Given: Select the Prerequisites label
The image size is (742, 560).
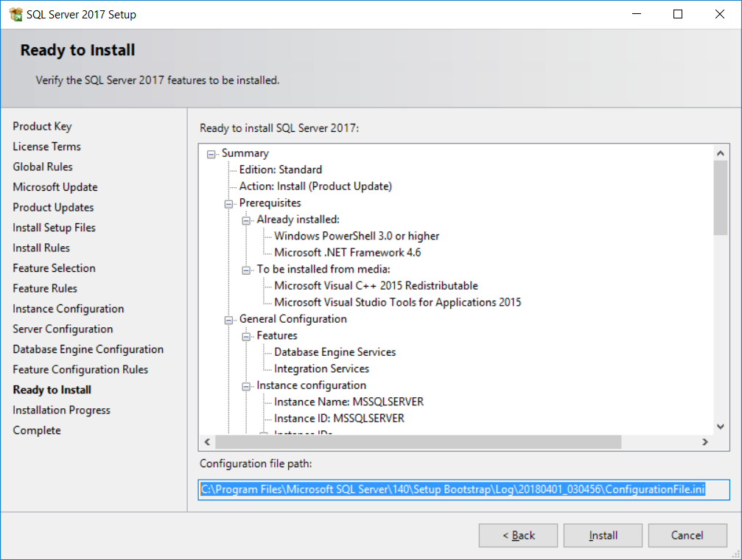Looking at the screenshot, I should [270, 203].
